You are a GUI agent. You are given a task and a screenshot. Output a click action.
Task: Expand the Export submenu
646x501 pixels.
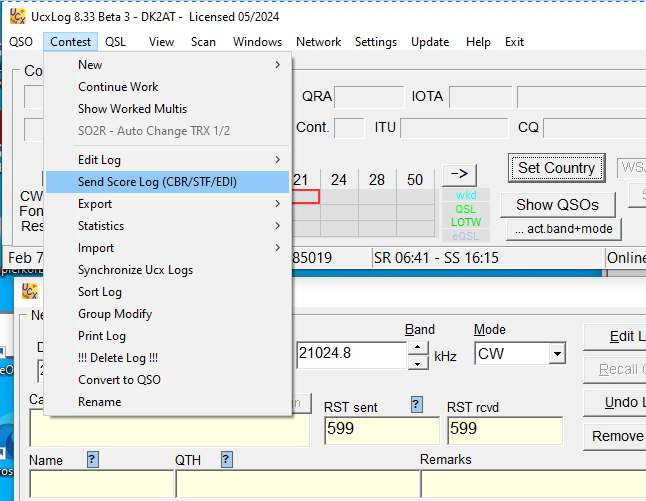coord(168,204)
